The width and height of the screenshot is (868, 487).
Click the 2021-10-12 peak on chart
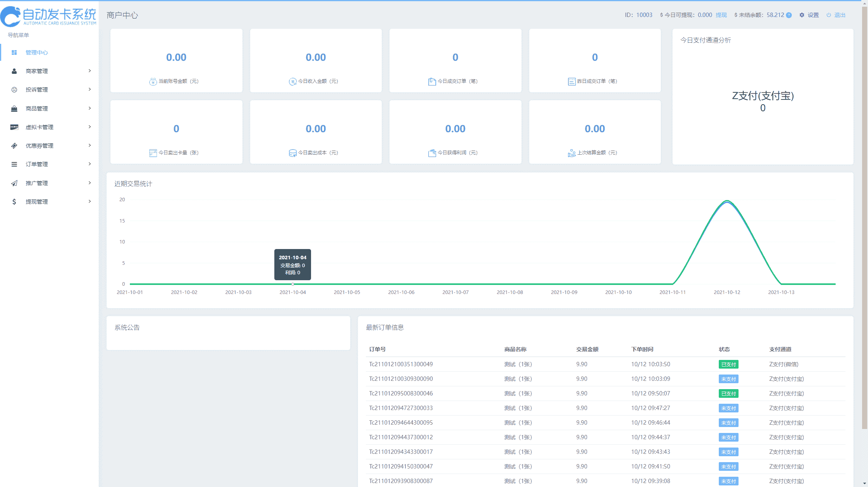(x=727, y=201)
